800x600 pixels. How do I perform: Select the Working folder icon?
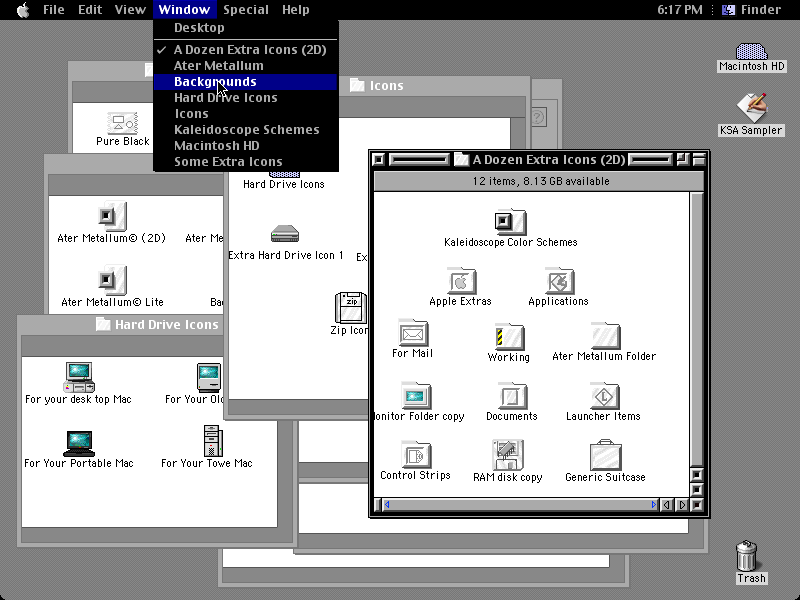point(509,337)
